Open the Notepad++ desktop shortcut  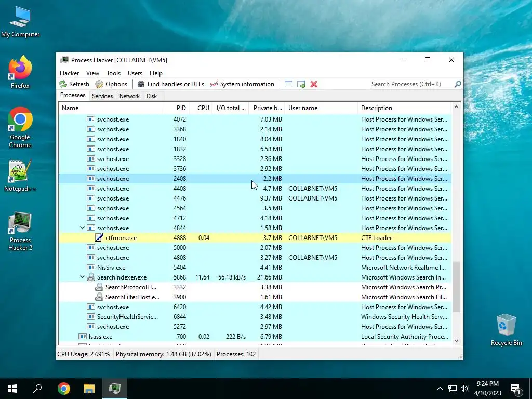click(20, 176)
